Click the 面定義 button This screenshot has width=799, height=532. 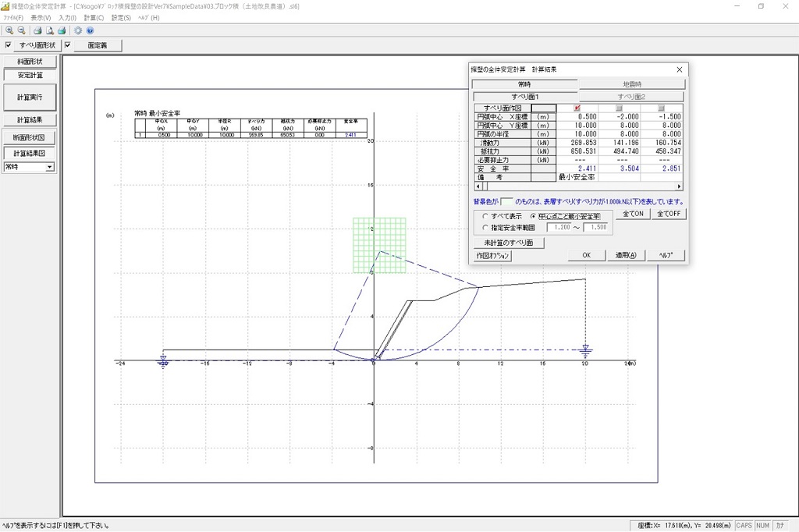pos(98,45)
